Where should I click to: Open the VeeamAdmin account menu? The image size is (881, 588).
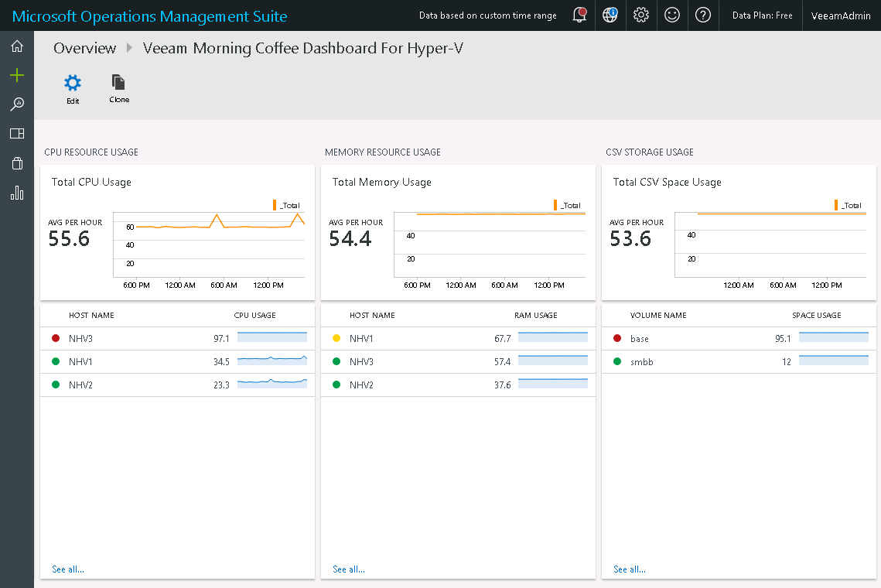tap(841, 15)
